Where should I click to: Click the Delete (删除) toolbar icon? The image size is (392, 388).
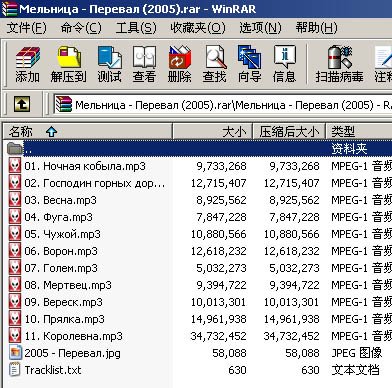(x=180, y=57)
